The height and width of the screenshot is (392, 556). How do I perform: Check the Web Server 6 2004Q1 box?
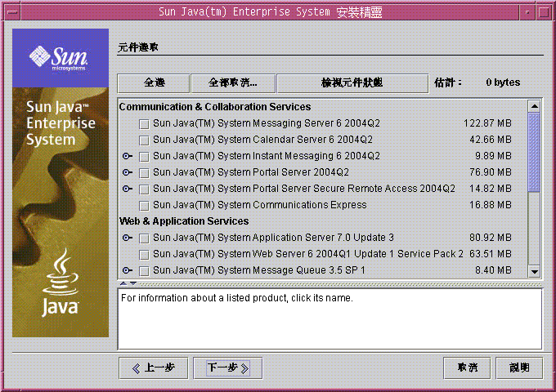[x=144, y=255]
